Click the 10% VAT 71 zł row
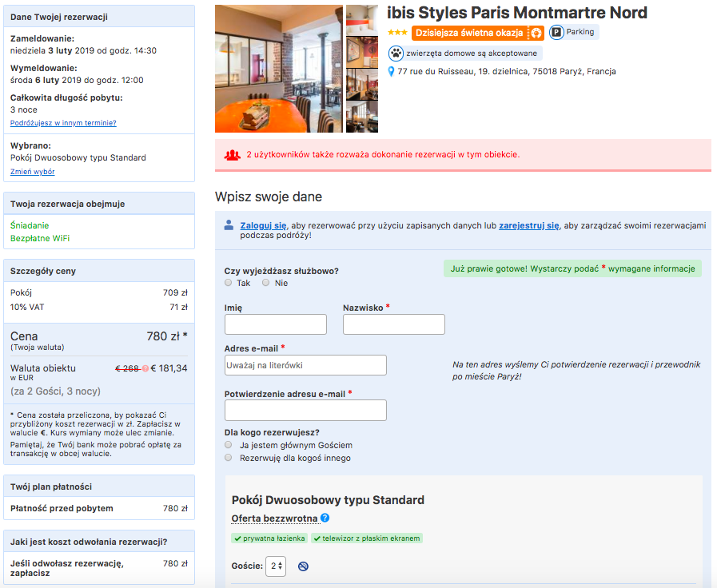 (x=99, y=307)
